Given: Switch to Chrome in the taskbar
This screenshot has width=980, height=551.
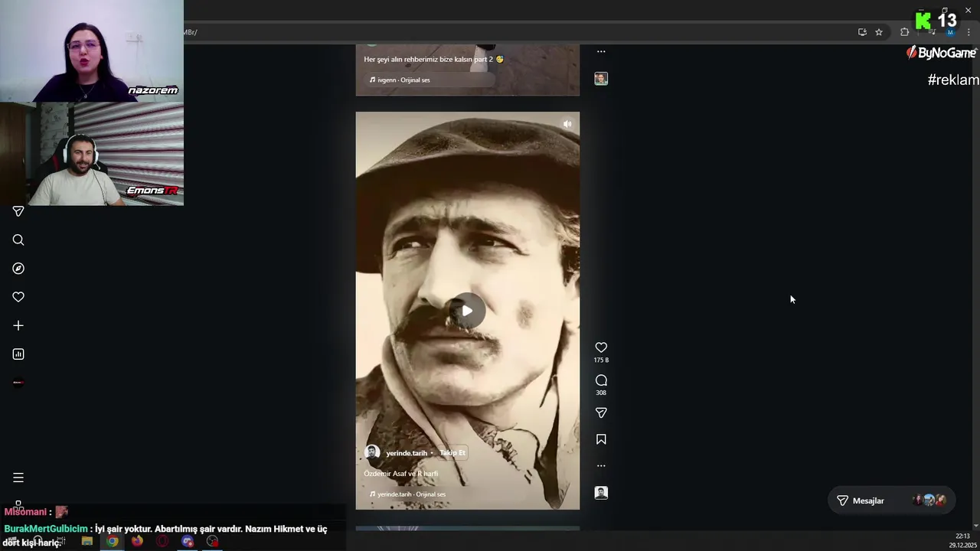Looking at the screenshot, I should (113, 541).
